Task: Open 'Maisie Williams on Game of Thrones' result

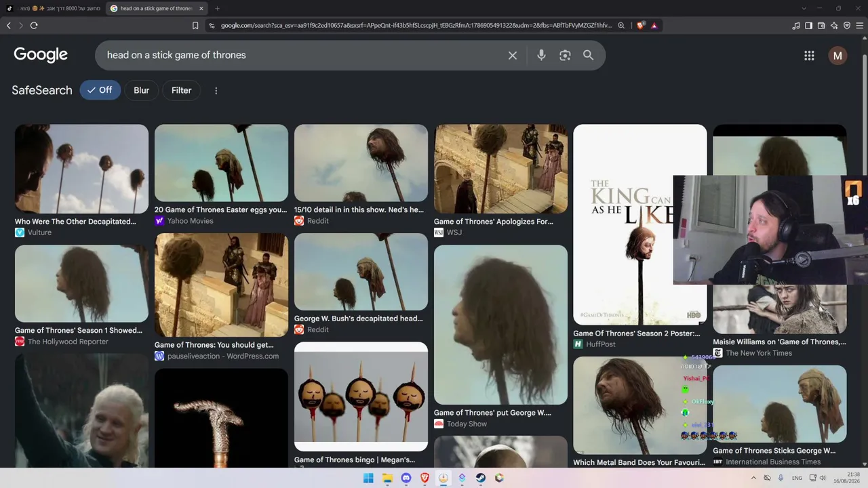Action: click(779, 342)
